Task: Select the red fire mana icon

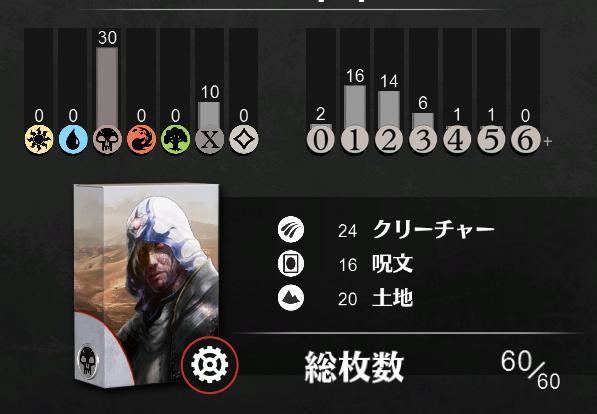Action: click(141, 139)
